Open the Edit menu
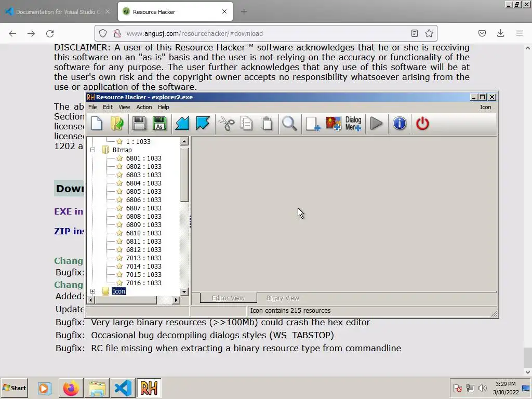Screen dimensions: 532x399 pos(108,107)
